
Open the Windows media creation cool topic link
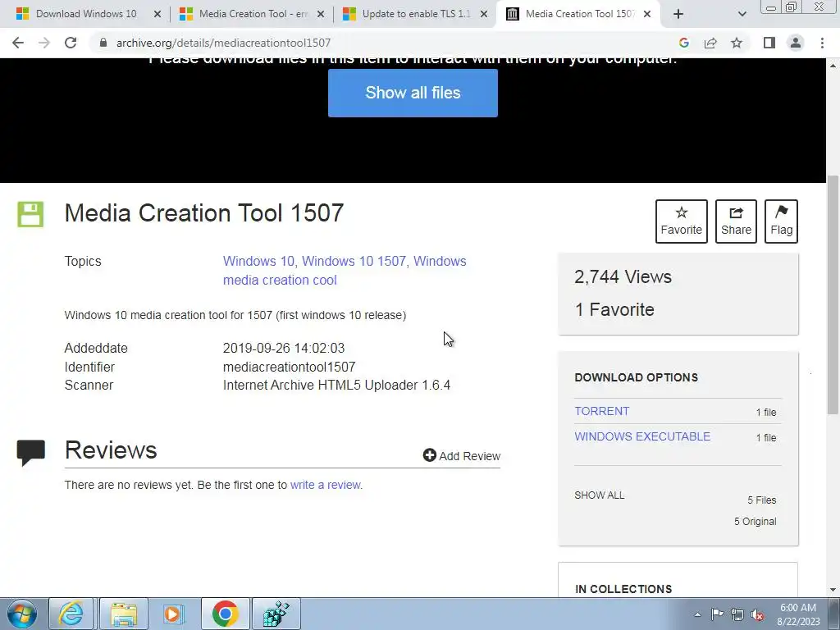tap(345, 271)
